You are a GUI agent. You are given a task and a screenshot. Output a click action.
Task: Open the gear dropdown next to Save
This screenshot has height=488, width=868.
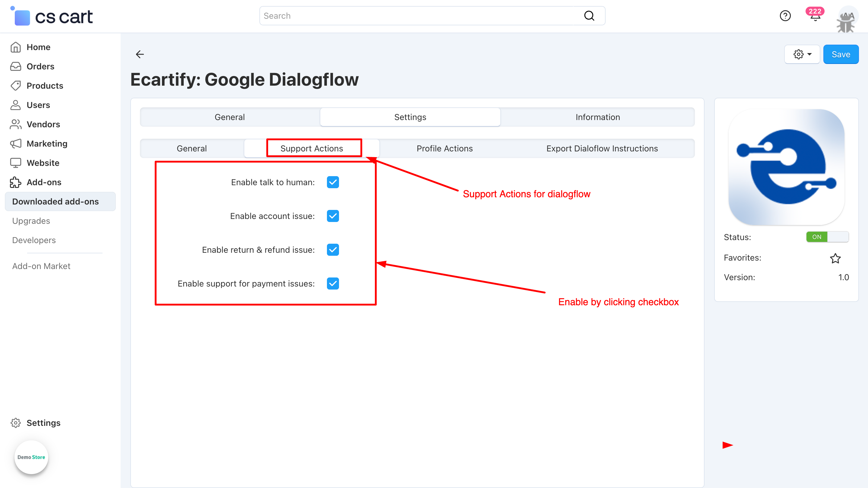point(802,54)
